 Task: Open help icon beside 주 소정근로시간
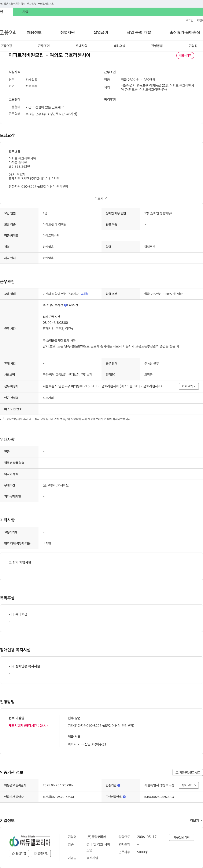[x=66, y=305]
